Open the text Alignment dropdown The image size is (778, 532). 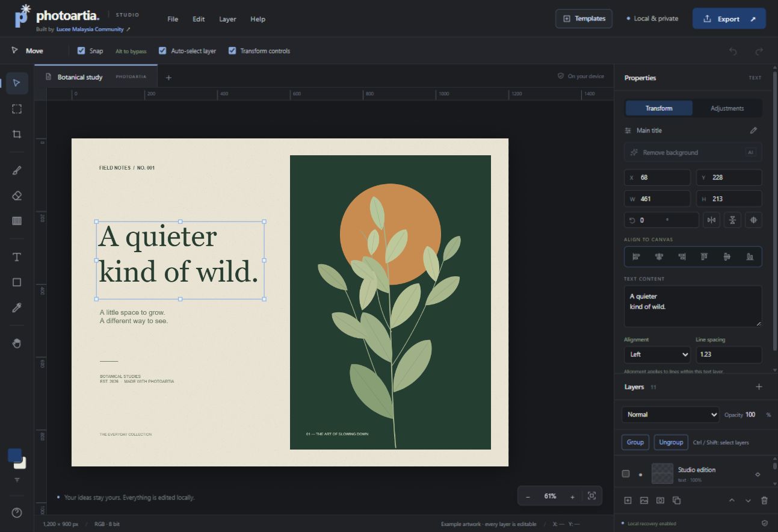(657, 354)
